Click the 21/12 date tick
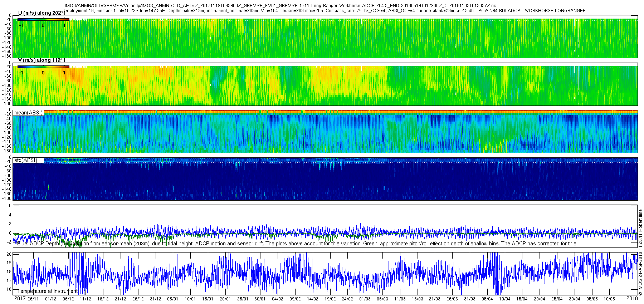The width and height of the screenshot is (644, 304). (120, 299)
